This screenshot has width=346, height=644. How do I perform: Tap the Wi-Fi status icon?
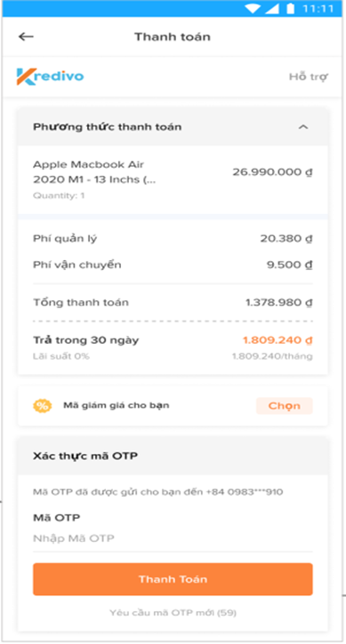point(253,8)
